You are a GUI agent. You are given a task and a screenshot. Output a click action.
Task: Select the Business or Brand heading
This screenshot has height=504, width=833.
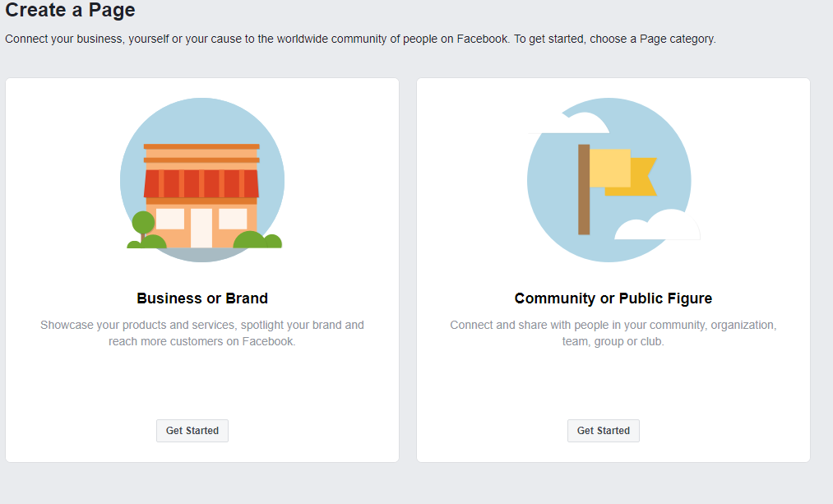tap(202, 297)
